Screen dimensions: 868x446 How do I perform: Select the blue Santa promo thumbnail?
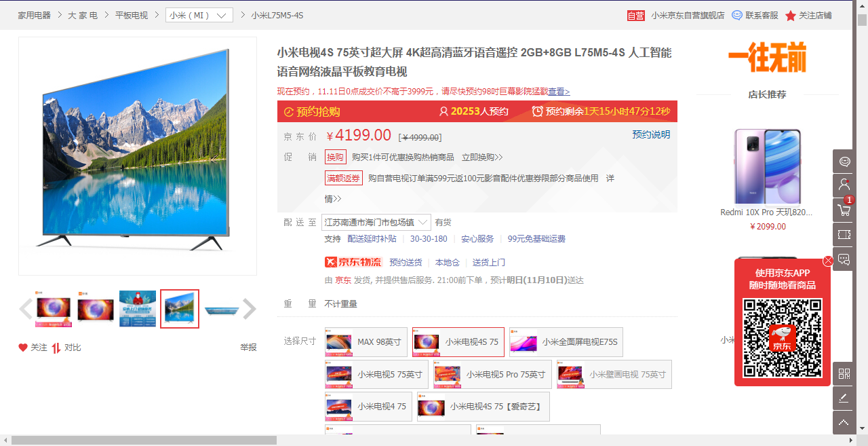(x=138, y=309)
